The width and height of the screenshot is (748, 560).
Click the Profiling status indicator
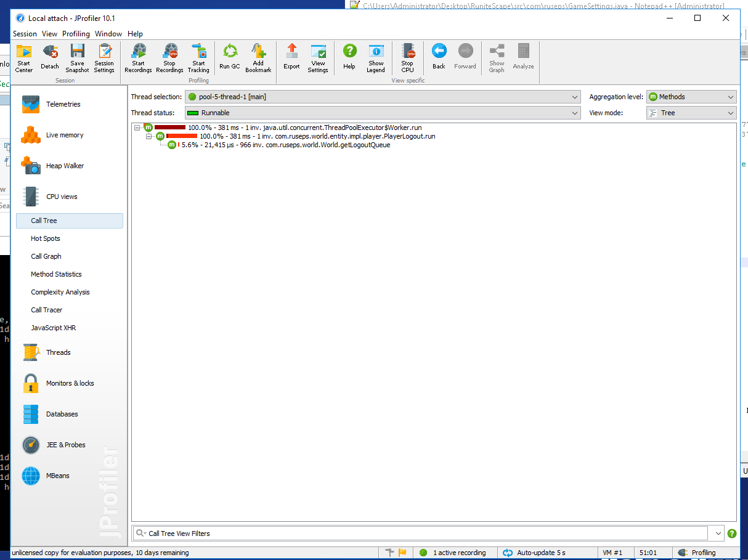click(697, 553)
